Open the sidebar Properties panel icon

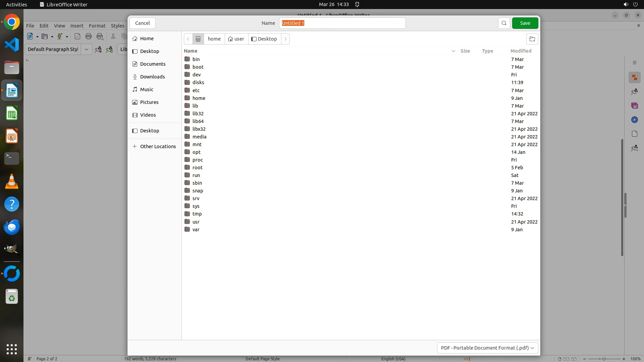[x=634, y=78]
